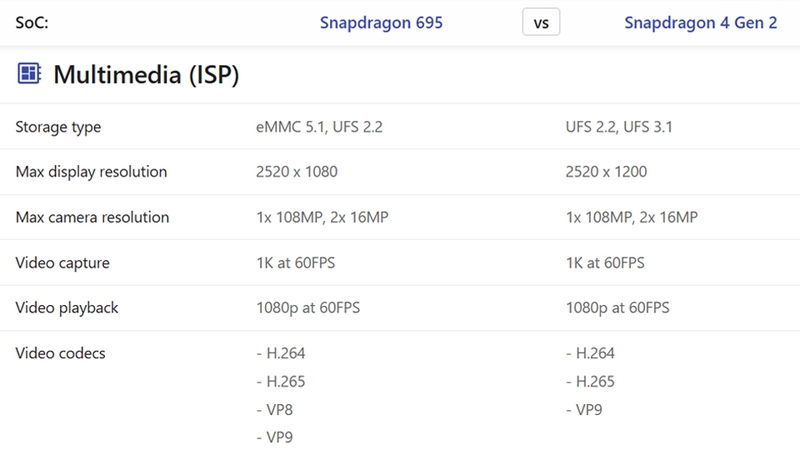Open the Snapdragon 4 Gen 2 link
Image resolution: width=800 pixels, height=450 pixels.
click(701, 22)
